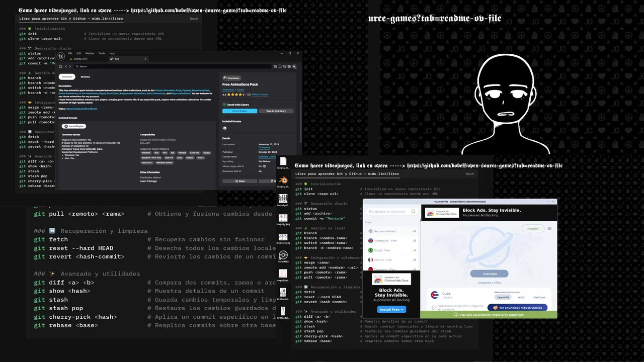
Task: Open the PlanetVPN hamburger menu
Action: click(x=549, y=229)
